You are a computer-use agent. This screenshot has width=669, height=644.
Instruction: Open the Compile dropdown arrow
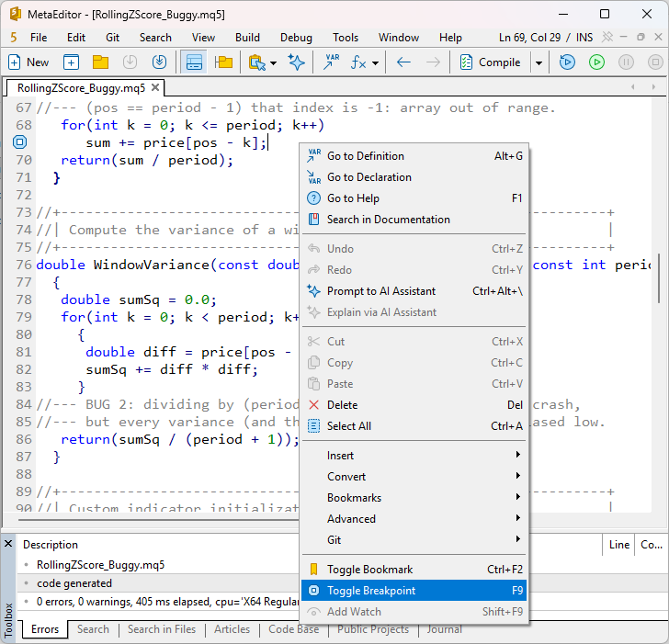tap(539, 63)
